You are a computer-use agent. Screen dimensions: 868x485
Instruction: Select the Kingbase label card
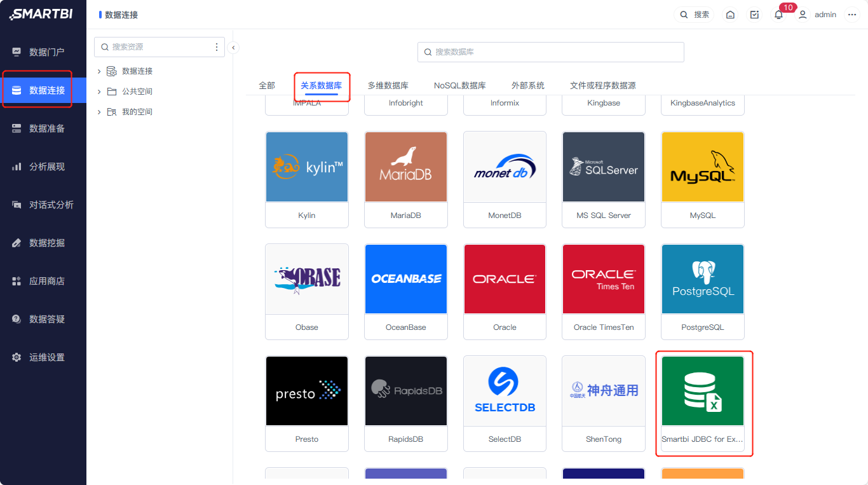click(x=604, y=105)
